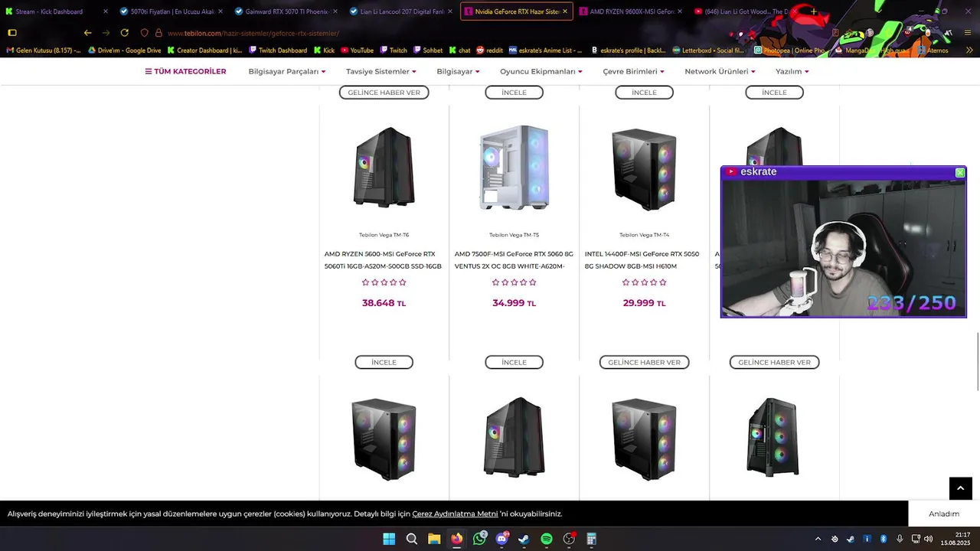Viewport: 980px width, 551px height.
Task: Open the Twitch Dashboard bookmark
Action: pyautogui.click(x=278, y=51)
